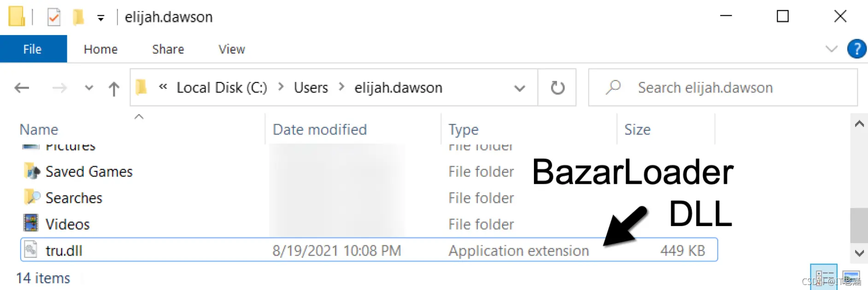Open the blue Help question mark icon

tap(856, 49)
